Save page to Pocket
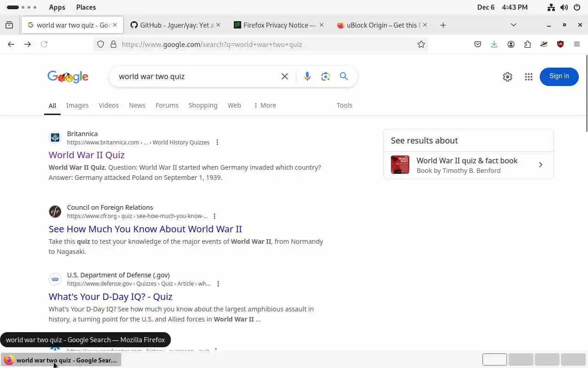 tap(478, 44)
